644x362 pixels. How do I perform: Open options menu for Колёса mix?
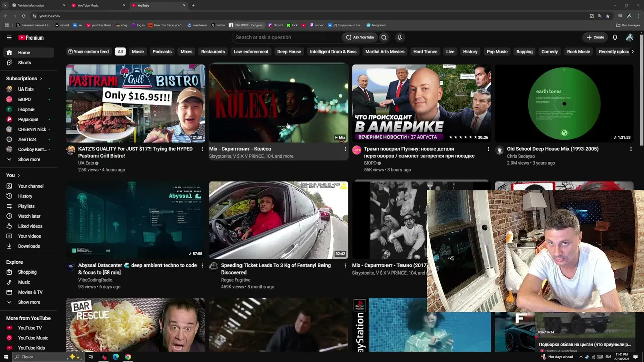(x=346, y=149)
